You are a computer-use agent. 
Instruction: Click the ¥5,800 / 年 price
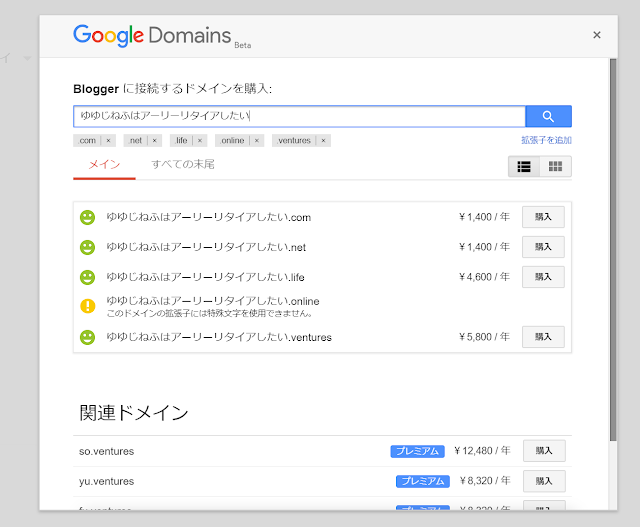[x=484, y=337]
